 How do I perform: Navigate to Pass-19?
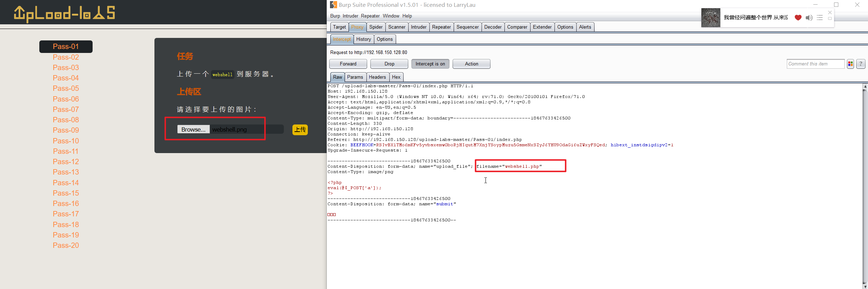point(66,235)
